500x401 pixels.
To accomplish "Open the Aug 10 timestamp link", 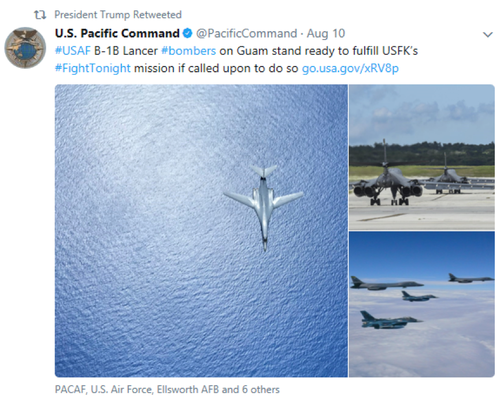I will click(326, 33).
